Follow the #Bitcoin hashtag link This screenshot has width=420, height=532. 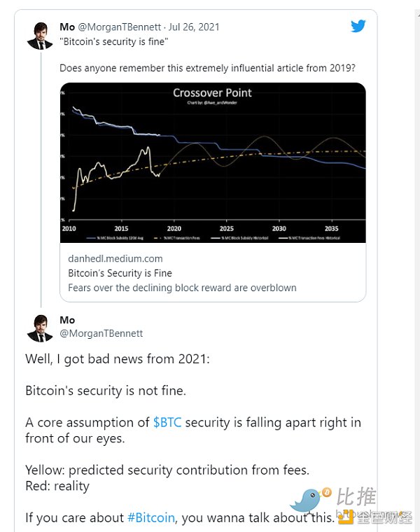(x=150, y=518)
